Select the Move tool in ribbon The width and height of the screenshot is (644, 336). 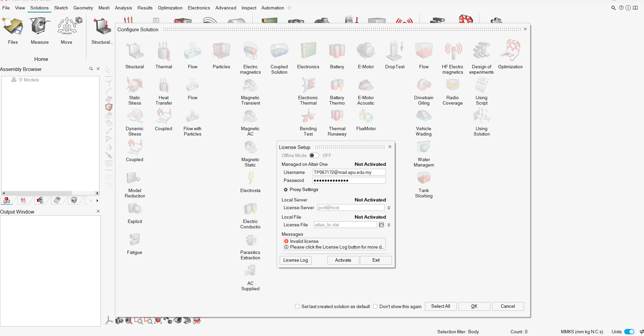point(67,31)
